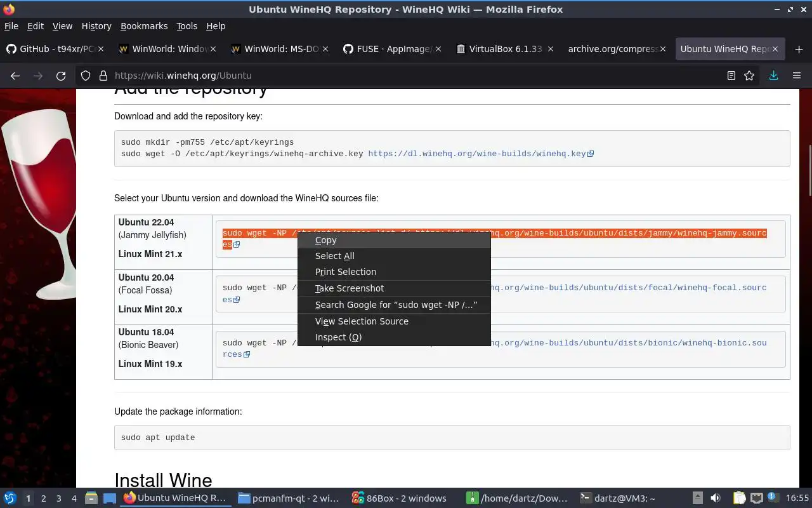Activate 86Box taskbar windows

pyautogui.click(x=403, y=498)
